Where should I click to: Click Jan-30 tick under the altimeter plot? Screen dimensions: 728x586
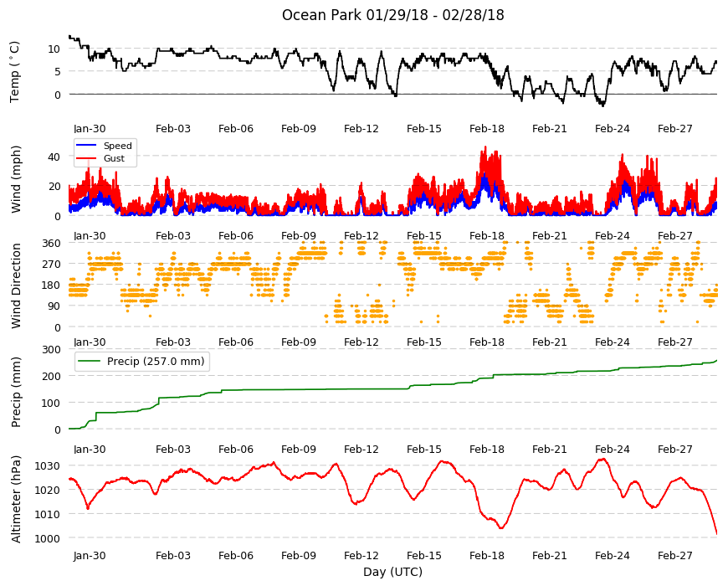tap(90, 555)
